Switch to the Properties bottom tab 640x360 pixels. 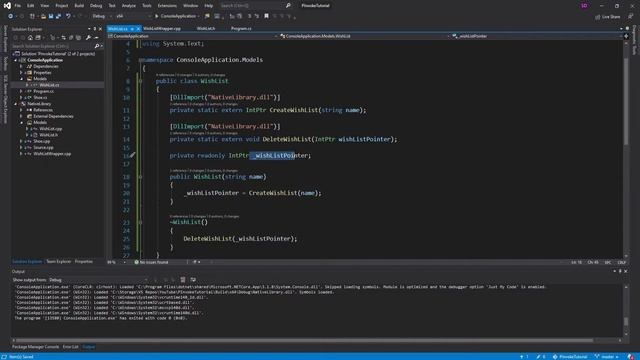[x=84, y=262]
